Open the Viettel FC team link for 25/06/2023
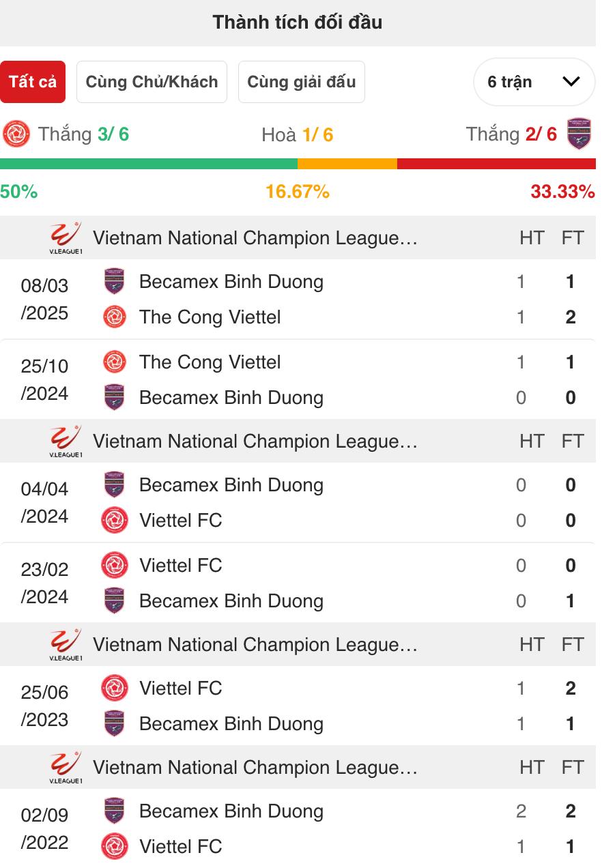602x868 pixels. tap(181, 689)
